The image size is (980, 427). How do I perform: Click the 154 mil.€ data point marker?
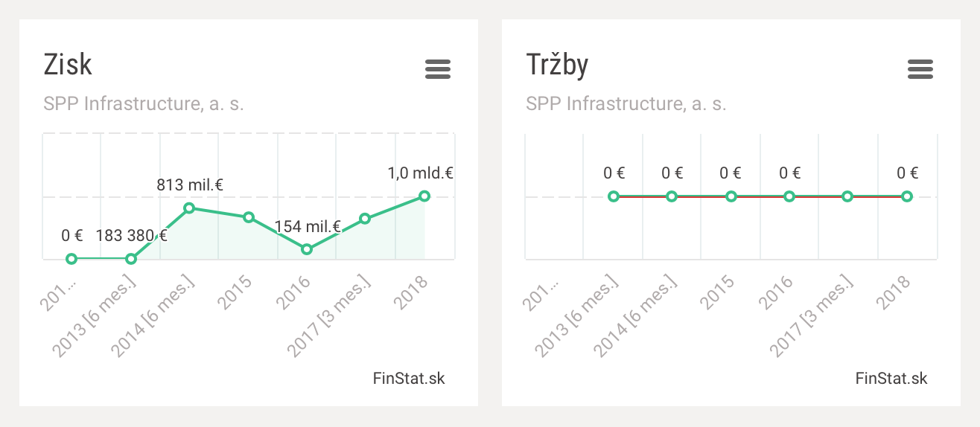[307, 249]
